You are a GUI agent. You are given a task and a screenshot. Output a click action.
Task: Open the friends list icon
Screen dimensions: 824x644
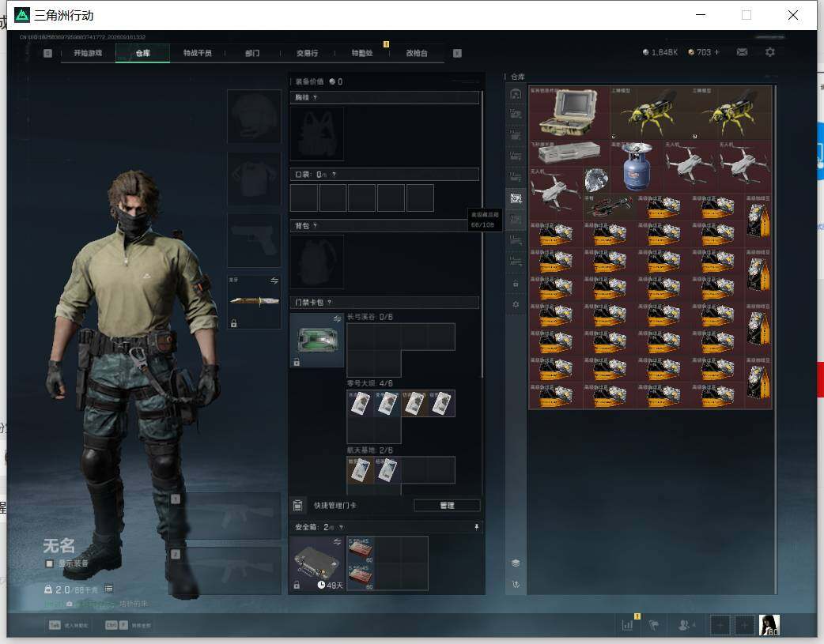686,625
